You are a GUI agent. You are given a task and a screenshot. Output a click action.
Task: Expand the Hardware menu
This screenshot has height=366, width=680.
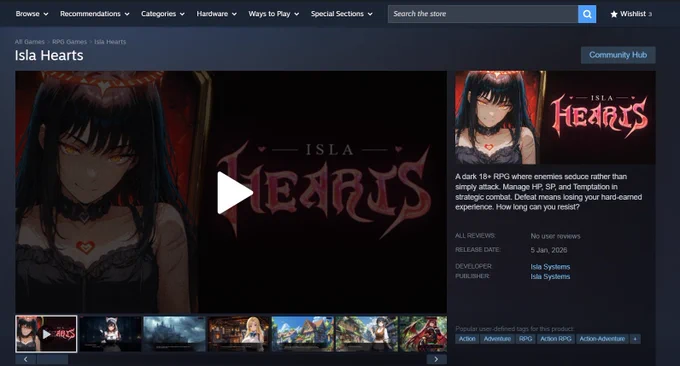pos(216,14)
